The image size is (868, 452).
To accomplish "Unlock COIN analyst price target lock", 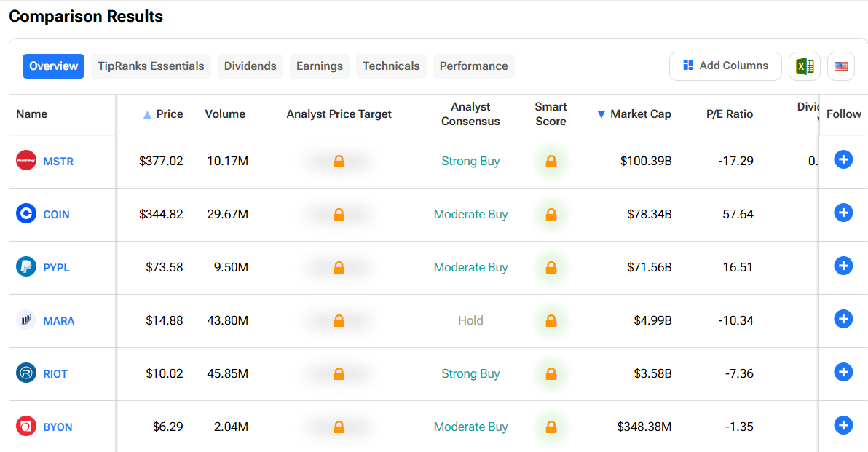I will point(339,214).
